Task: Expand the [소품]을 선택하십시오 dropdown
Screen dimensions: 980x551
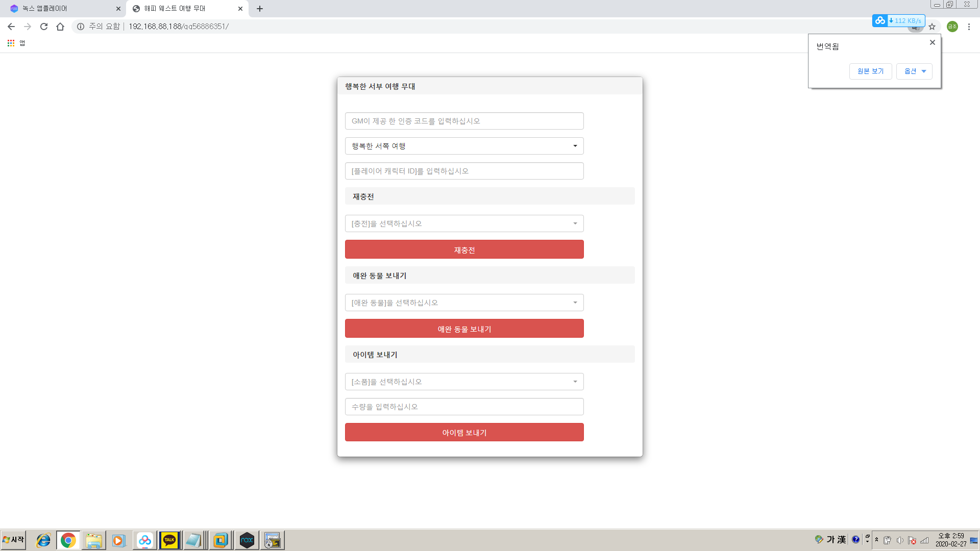Action: (464, 382)
